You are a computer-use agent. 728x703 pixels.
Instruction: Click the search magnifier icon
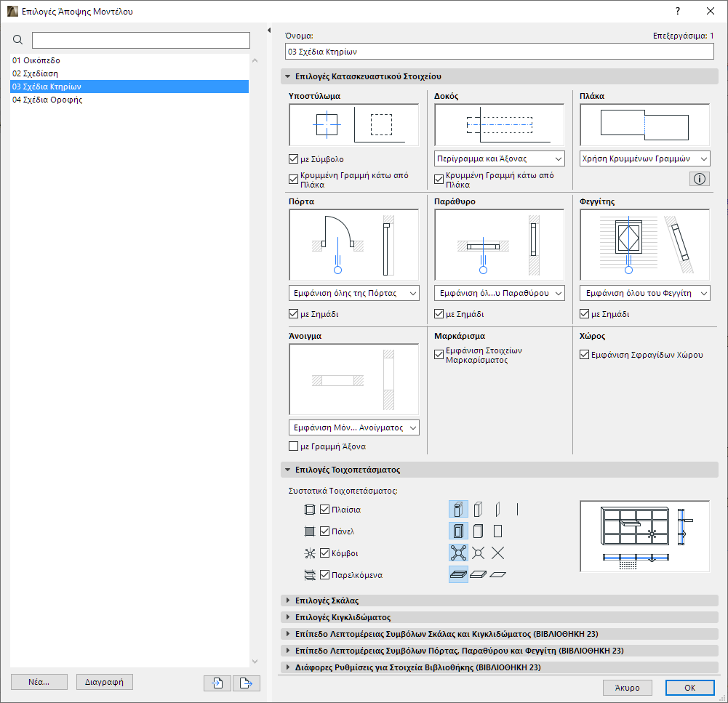click(x=17, y=40)
